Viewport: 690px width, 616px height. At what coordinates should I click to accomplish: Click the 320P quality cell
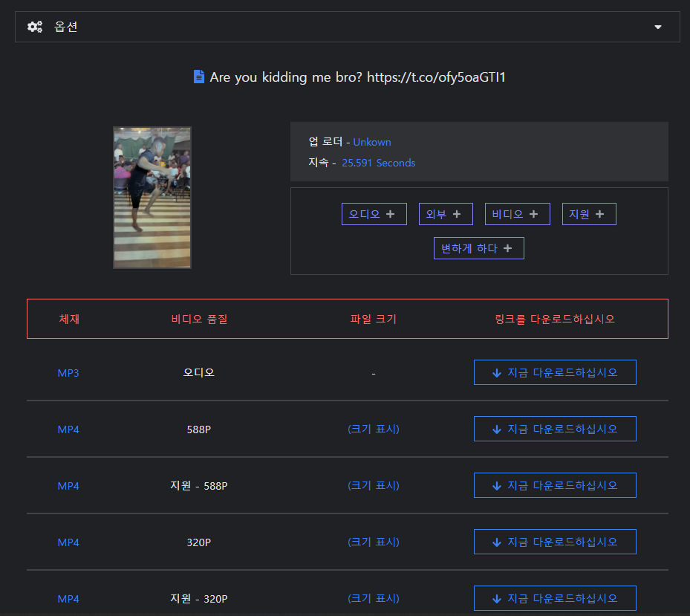pos(199,542)
